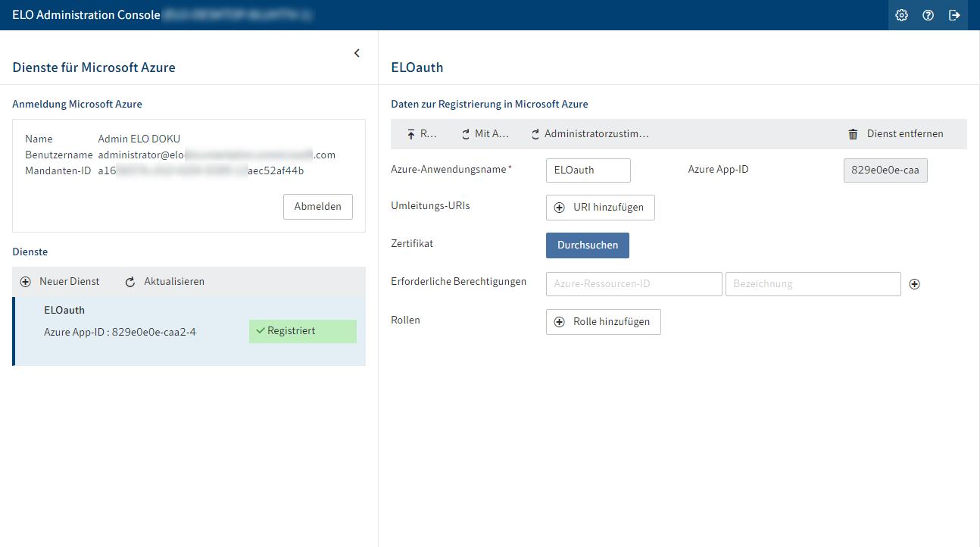Click the Abmelden button

pos(318,207)
